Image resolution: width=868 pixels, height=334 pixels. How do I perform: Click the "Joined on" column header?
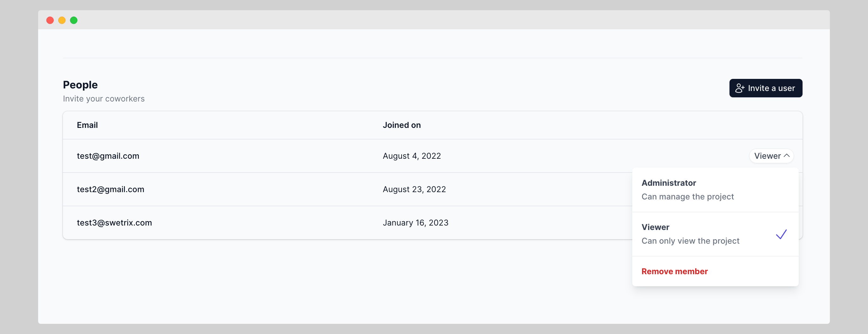(x=401, y=125)
